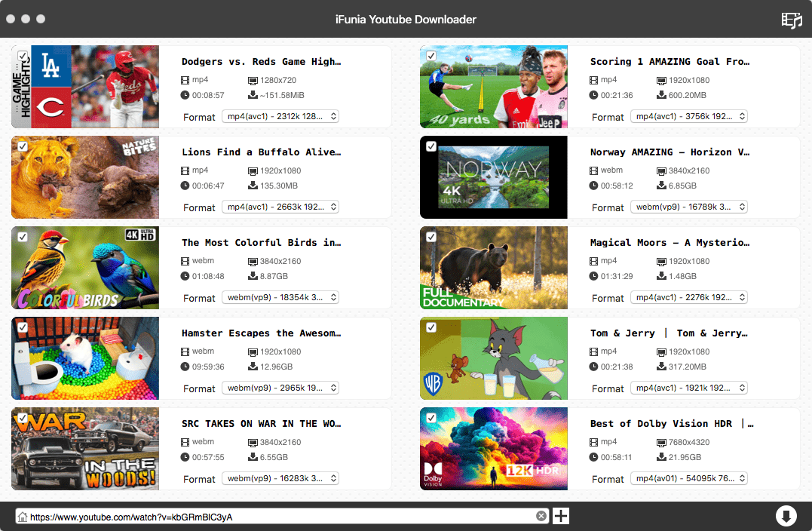Viewport: 812px width, 531px height.
Task: Expand format dropdown for Magical Moors video
Action: point(689,297)
